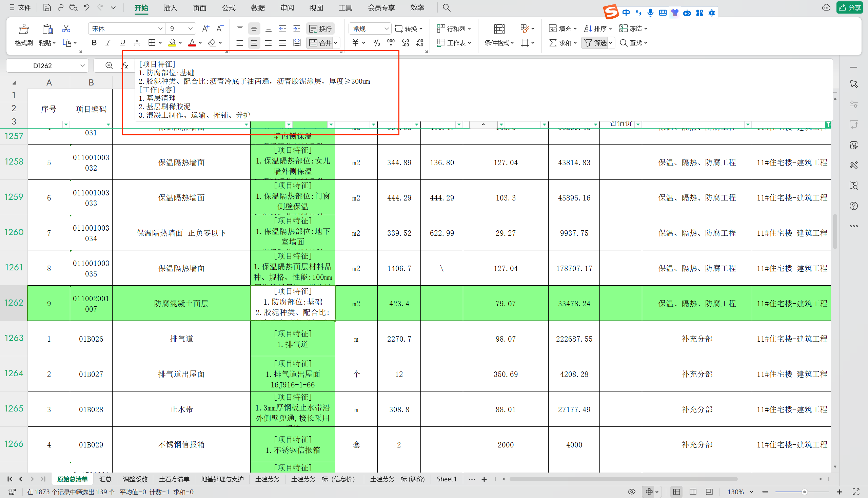Toggle middle vertical alignment
Viewport: 868px width, 498px height.
tap(254, 29)
